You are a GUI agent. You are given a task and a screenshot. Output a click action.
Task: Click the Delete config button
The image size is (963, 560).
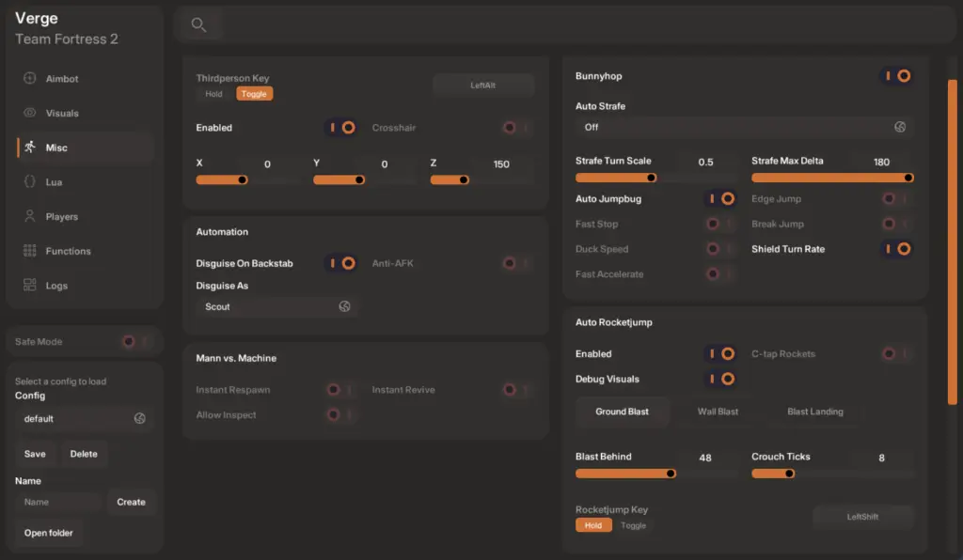click(x=84, y=454)
